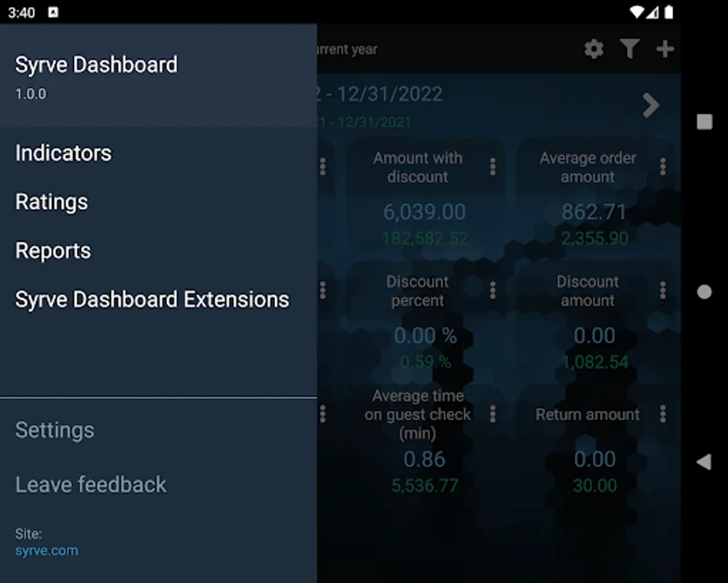Open options menu for Average order amount
The image size is (728, 583).
[663, 166]
